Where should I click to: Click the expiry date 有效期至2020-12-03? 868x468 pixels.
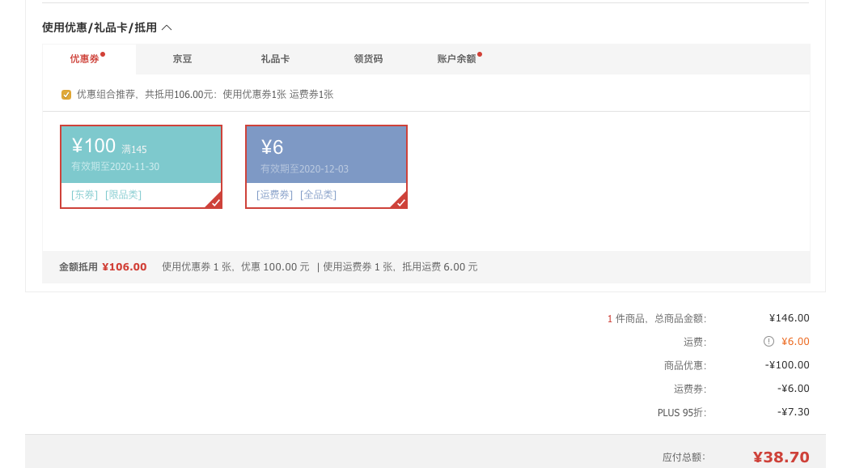(x=304, y=169)
